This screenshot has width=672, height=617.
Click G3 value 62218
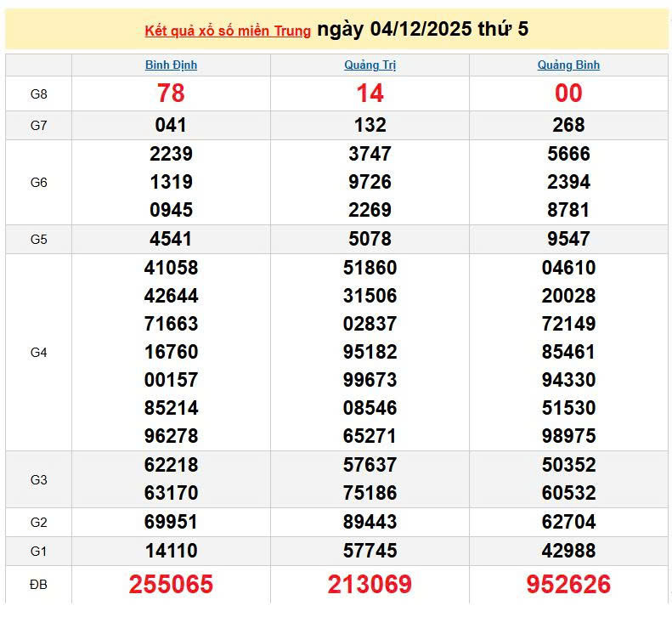pos(171,465)
